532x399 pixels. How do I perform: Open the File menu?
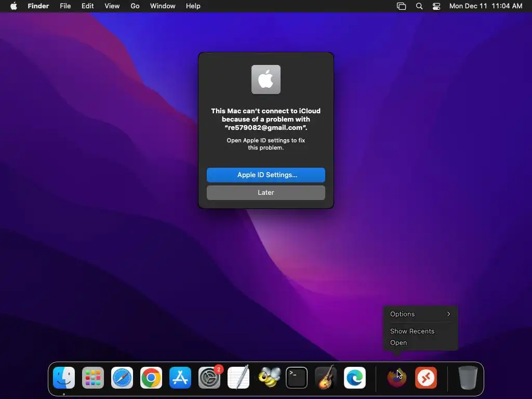point(65,6)
